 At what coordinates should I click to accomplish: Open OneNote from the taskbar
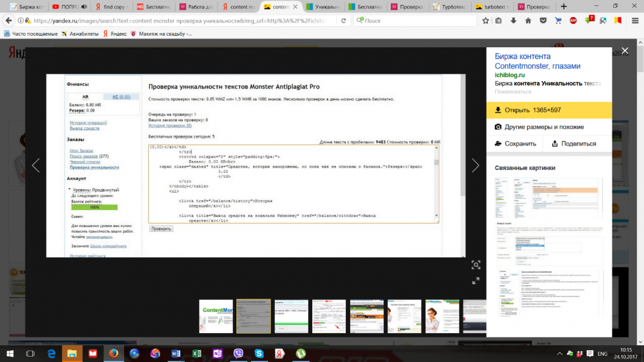pyautogui.click(x=217, y=354)
